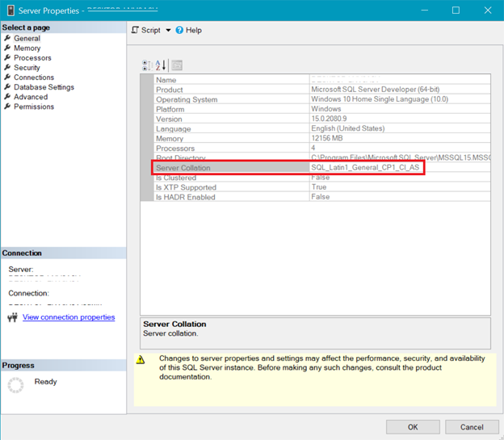Click the SQL_Latin1_General_CP1_CI_AS value
The height and width of the screenshot is (440, 504).
click(x=365, y=167)
